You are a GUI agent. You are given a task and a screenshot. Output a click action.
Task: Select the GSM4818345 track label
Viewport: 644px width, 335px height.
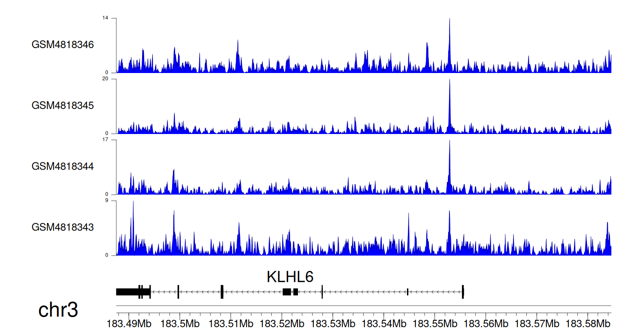(x=63, y=105)
